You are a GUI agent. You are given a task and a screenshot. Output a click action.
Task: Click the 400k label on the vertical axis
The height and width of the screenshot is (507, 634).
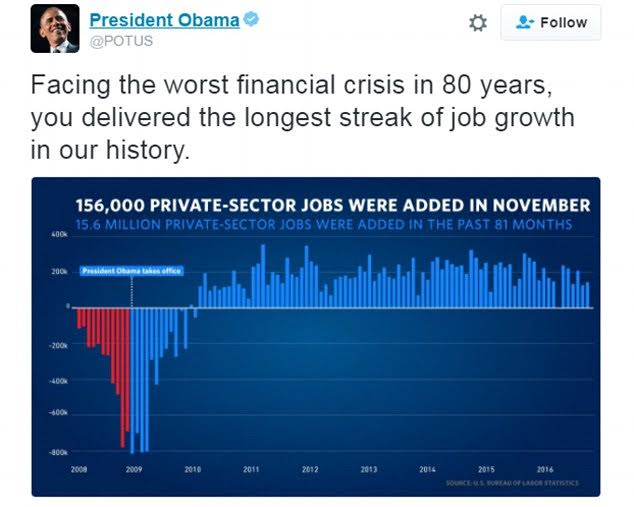(x=58, y=233)
